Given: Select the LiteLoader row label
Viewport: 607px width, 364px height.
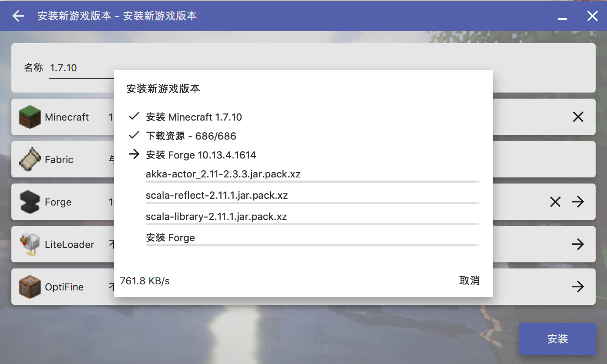Looking at the screenshot, I should tap(69, 245).
